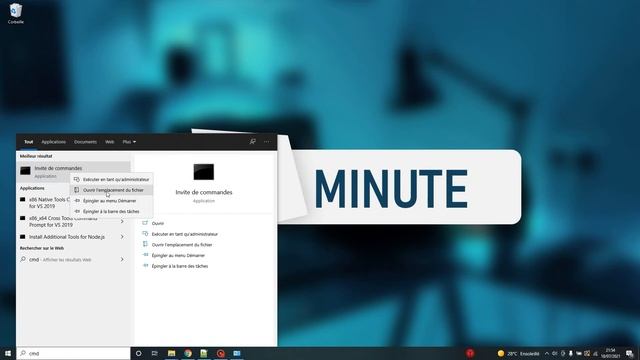This screenshot has height=360, width=640.
Task: Open the Corbeille recycle bin icon
Action: [x=16, y=13]
